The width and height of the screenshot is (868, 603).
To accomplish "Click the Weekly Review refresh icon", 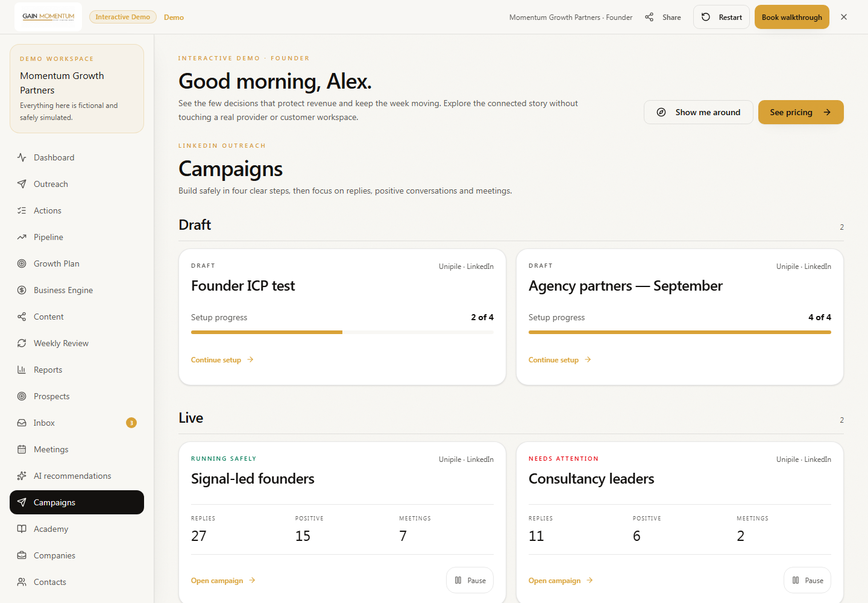I will 22,343.
